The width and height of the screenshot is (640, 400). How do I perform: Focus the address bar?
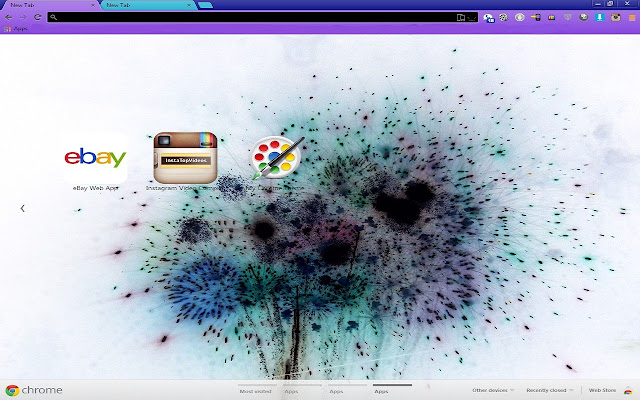coord(262,17)
